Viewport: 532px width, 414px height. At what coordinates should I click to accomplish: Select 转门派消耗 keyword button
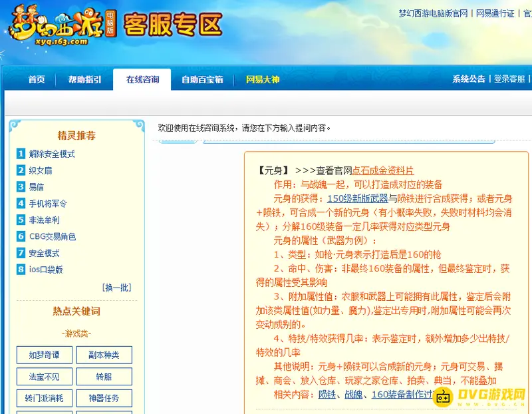[x=45, y=398]
